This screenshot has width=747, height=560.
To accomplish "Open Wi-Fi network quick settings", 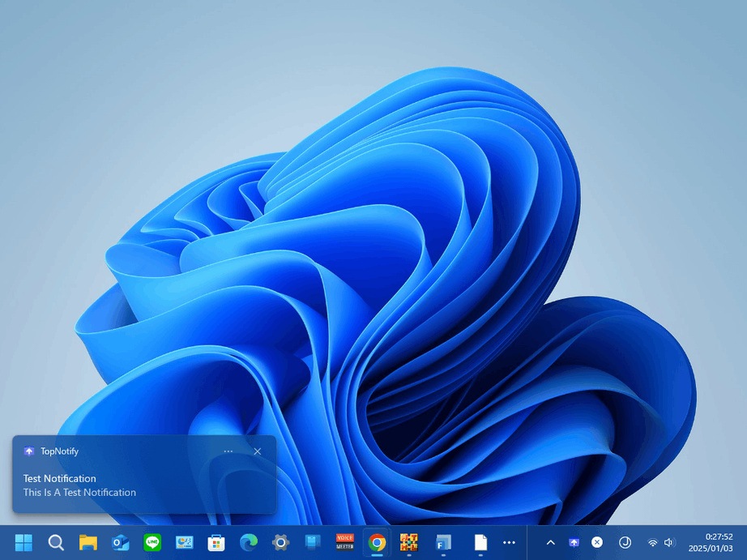I will 653,542.
